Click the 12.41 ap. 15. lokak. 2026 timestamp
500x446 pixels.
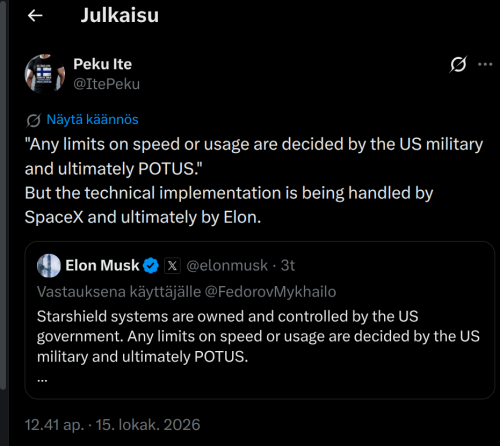(x=112, y=425)
